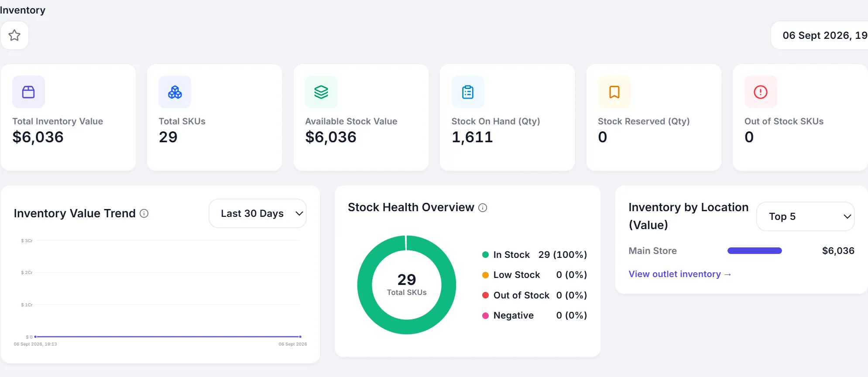Click the Available Stock Value layers icon

coord(321,92)
